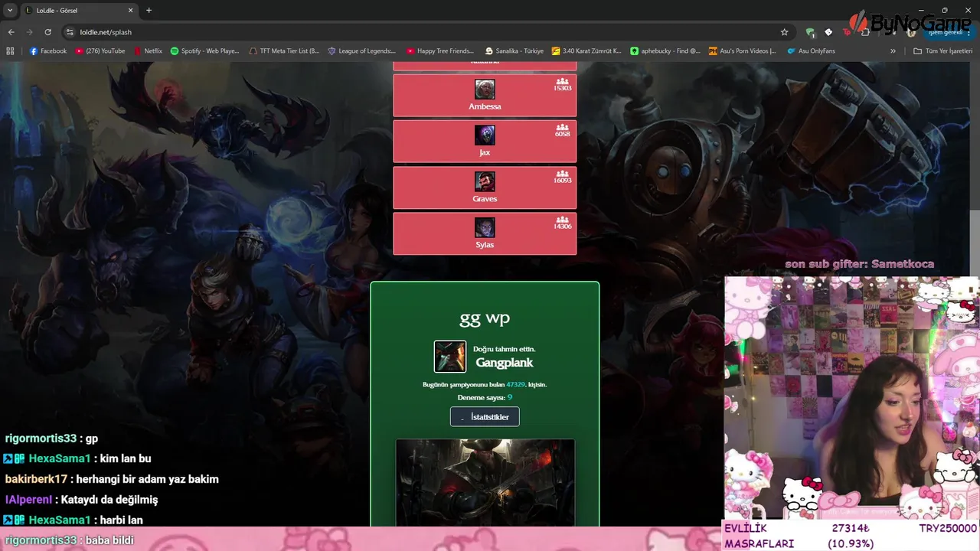The image size is (980, 551).
Task: Open the Extensions puzzle menu
Action: tap(865, 32)
